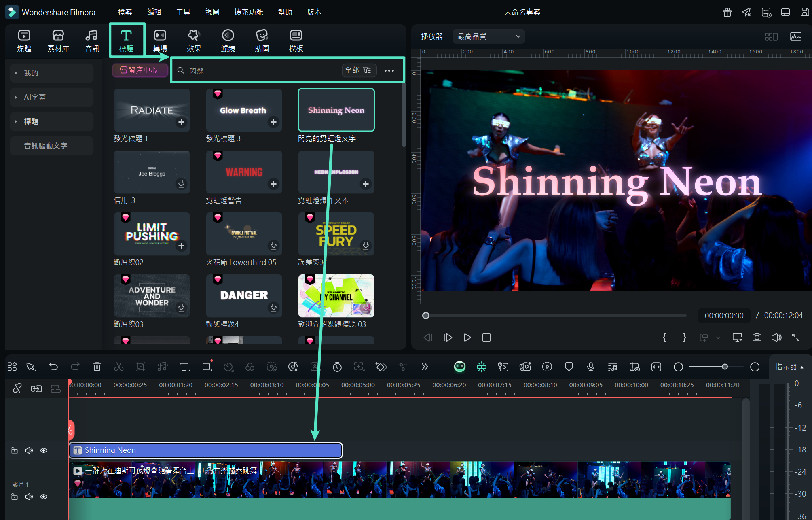This screenshot has width=812, height=520.
Task: Click the voiceover microphone icon
Action: (x=590, y=367)
